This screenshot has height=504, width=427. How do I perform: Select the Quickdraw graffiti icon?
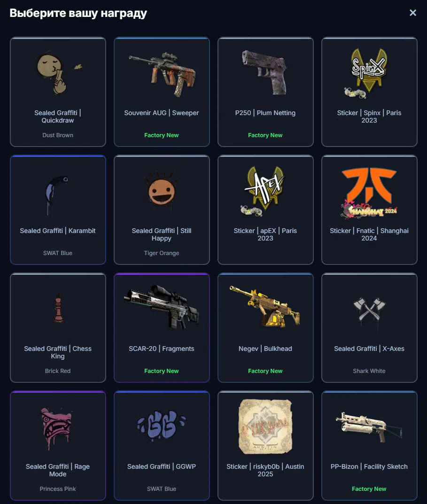tap(59, 72)
